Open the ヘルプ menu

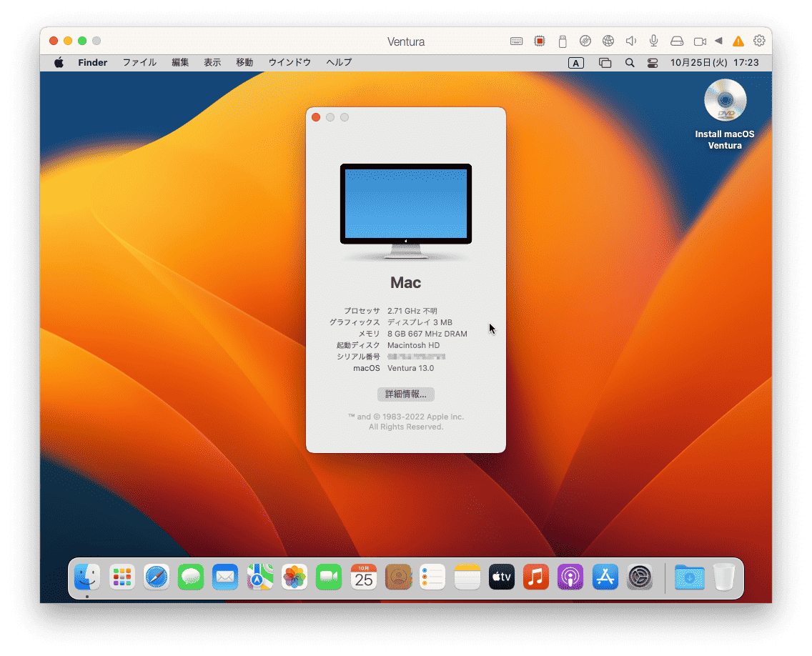[x=340, y=63]
